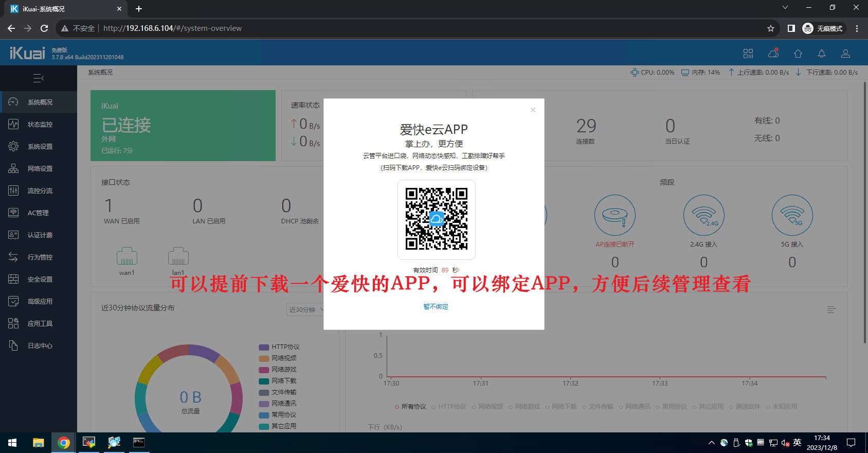Viewport: 868px width, 453px height.
Task: Toggle 网络通讯 legend in donut chart
Action: point(278,404)
